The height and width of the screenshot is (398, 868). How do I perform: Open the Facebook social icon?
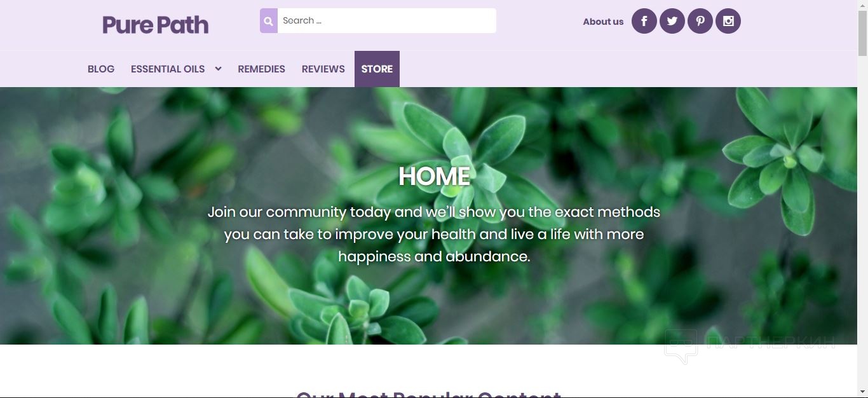pos(644,21)
